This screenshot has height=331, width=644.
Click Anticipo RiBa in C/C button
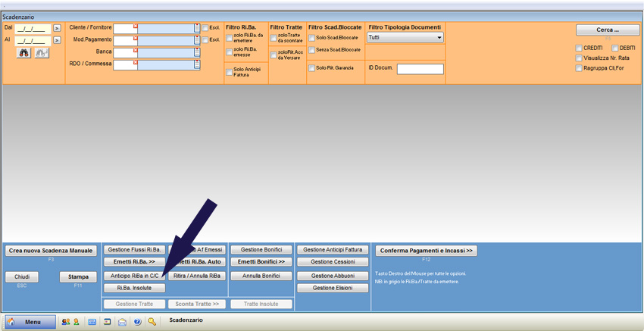(x=134, y=276)
